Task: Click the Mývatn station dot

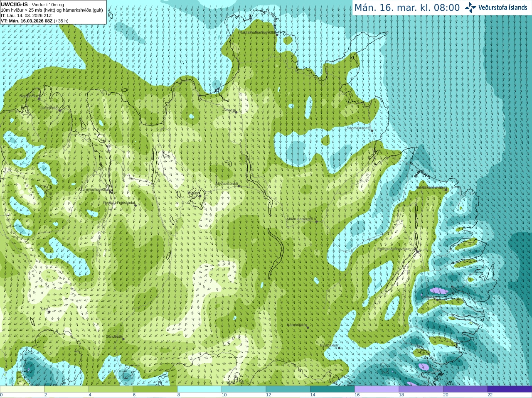Action: tap(199, 196)
